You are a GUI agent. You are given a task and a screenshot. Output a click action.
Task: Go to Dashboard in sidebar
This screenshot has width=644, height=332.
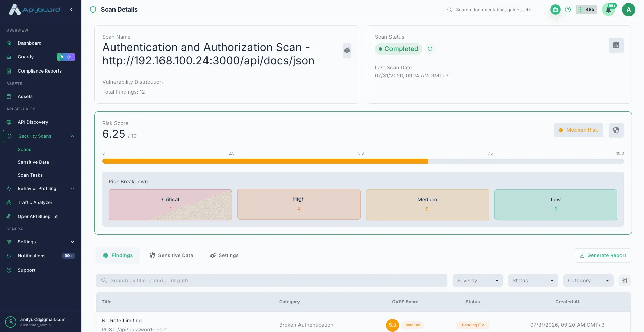pos(41,43)
